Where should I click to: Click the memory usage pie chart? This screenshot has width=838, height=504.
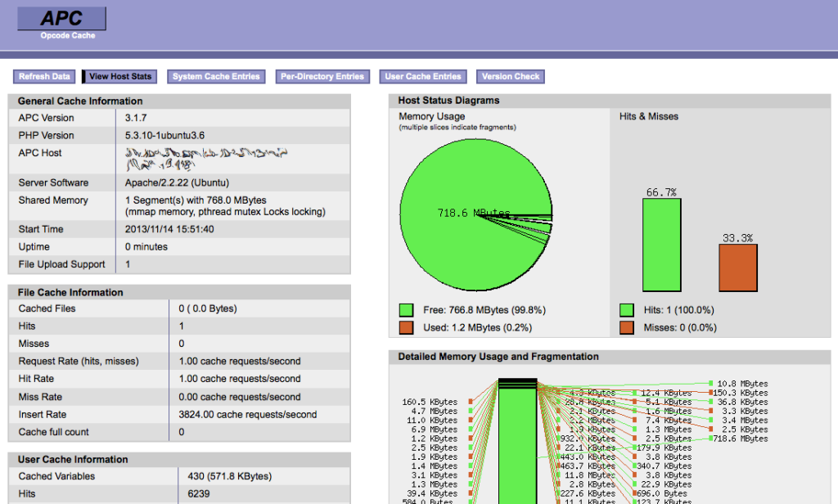click(476, 215)
